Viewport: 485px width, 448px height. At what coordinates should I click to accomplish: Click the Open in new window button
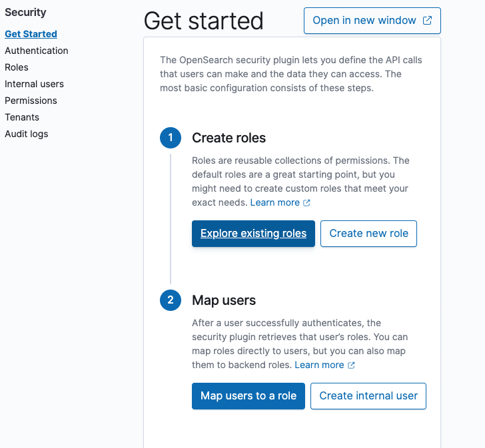click(372, 21)
